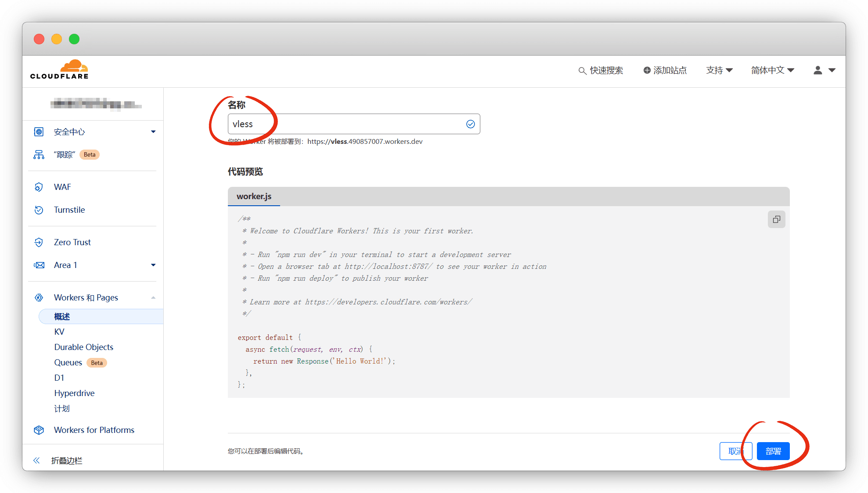
Task: Click the Security Center sidebar icon
Action: [39, 132]
